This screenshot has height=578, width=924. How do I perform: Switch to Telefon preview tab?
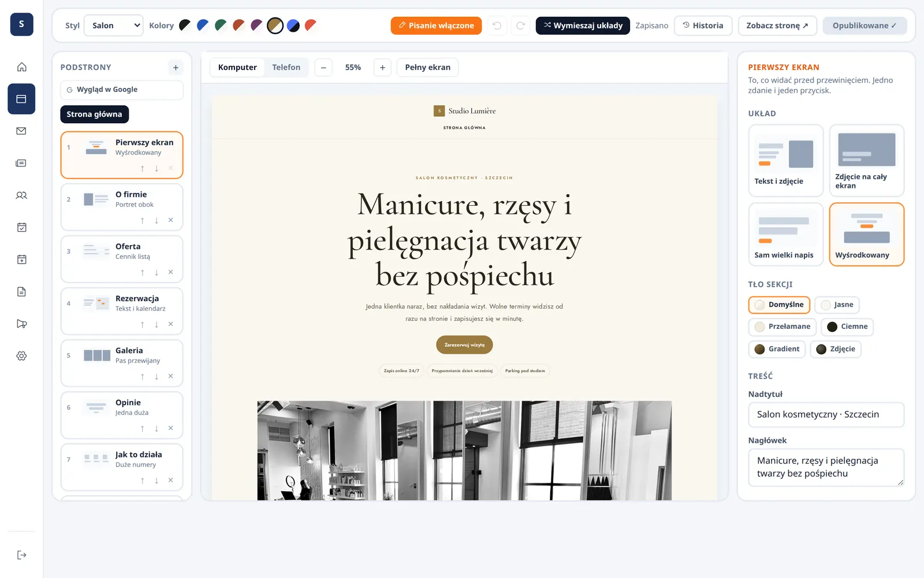click(286, 68)
